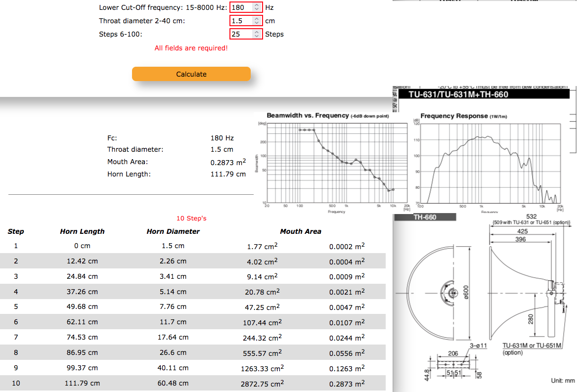582x392 pixels.
Task: Click mouth area cell '20.78 cm²'
Action: click(262, 292)
